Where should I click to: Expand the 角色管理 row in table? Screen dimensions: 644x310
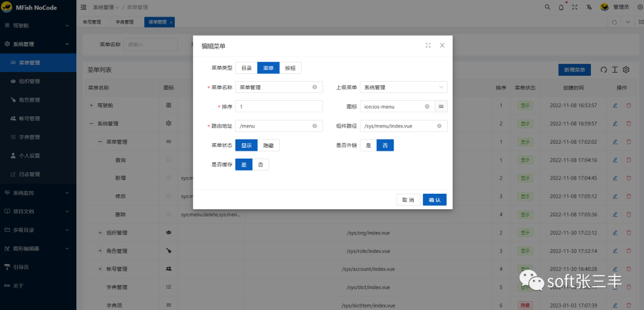coord(100,251)
